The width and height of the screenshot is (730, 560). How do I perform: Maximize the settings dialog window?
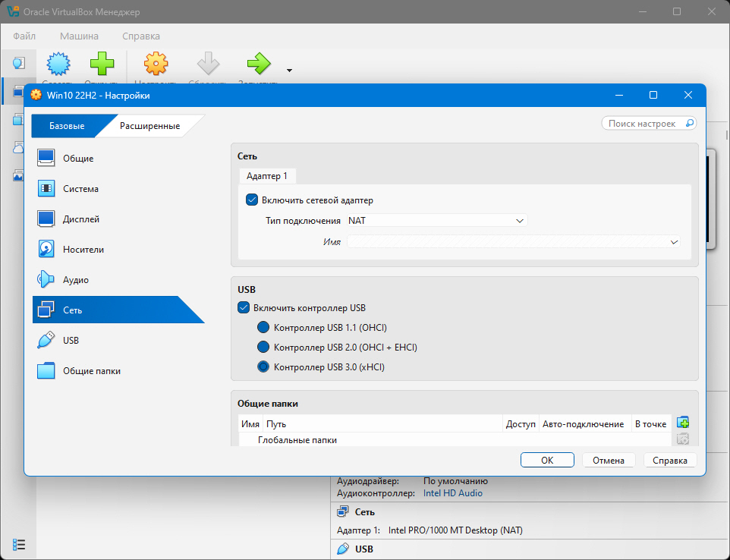coord(653,95)
